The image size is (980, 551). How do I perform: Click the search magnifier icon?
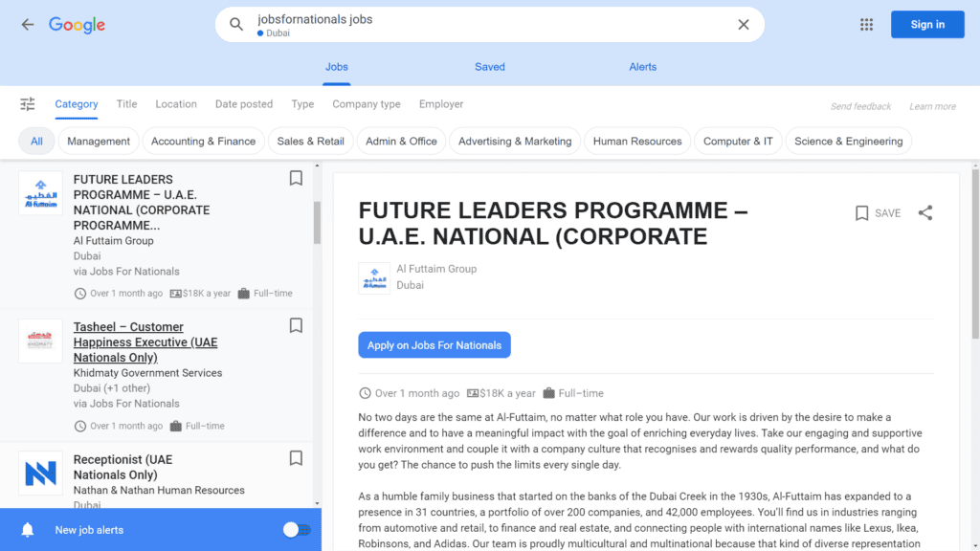point(236,24)
